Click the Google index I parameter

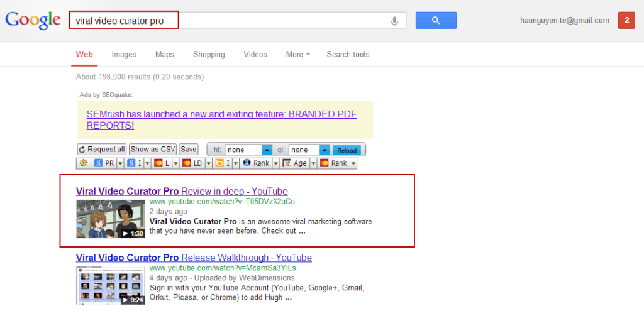coord(135,163)
